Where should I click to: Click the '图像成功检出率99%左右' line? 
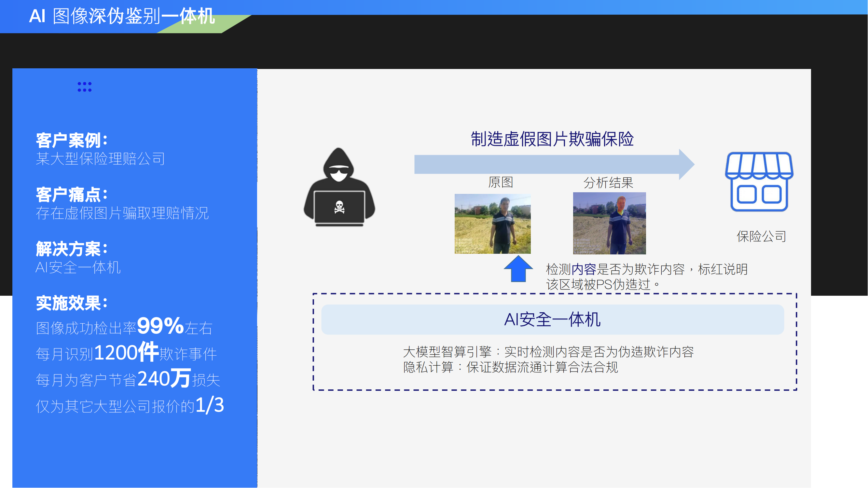(124, 326)
